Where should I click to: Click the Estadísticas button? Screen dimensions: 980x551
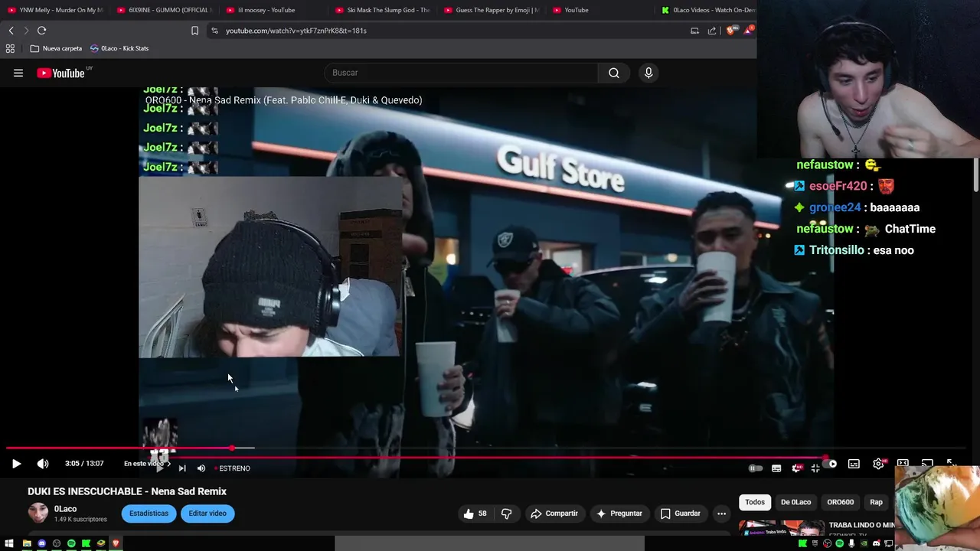point(149,514)
